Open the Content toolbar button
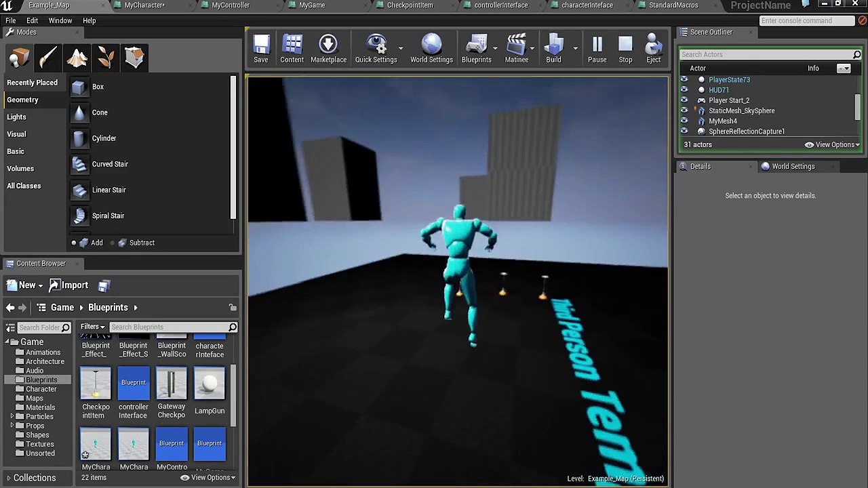The image size is (868, 488). click(x=292, y=49)
